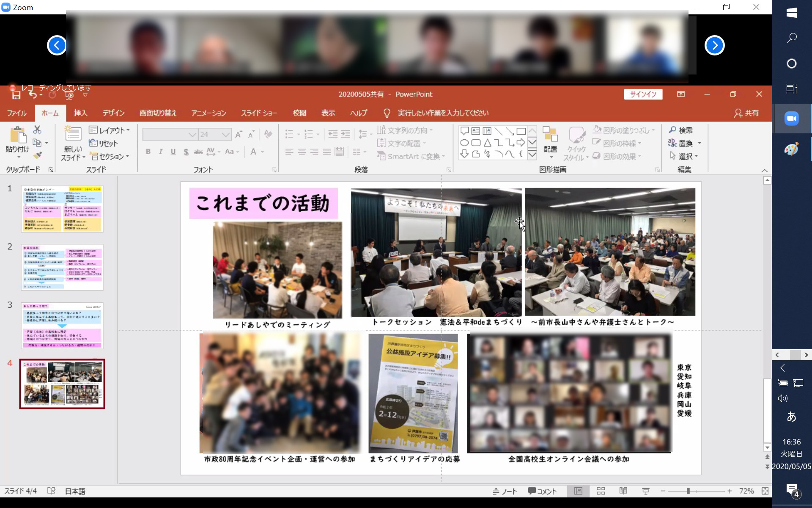Toggle the Notes pane in status bar

coord(505,491)
